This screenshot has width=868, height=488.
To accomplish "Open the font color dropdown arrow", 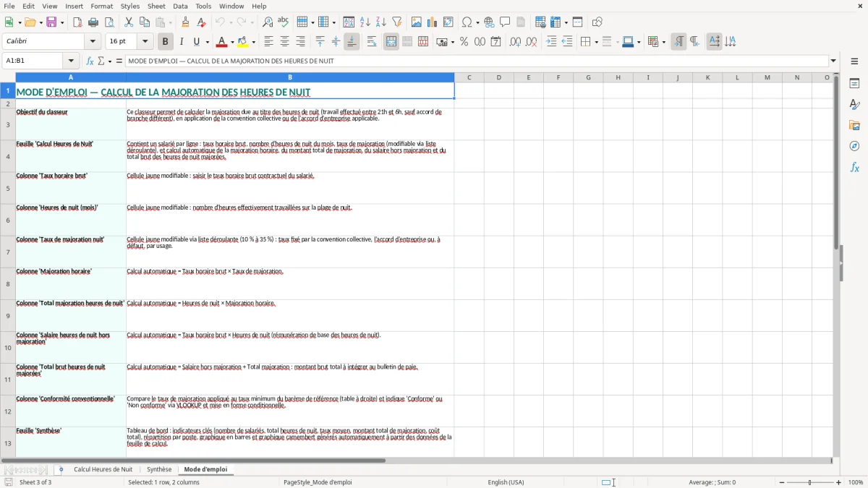I will [x=232, y=42].
